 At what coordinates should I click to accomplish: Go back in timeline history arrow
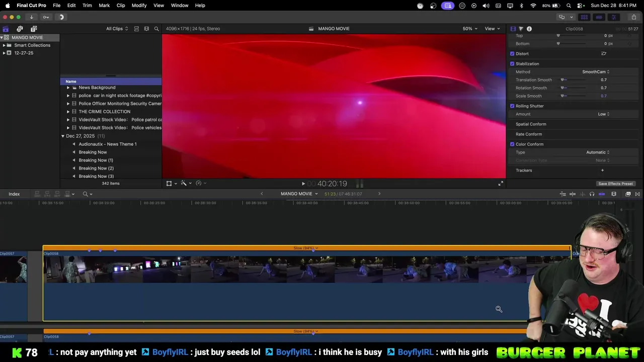pos(262,194)
